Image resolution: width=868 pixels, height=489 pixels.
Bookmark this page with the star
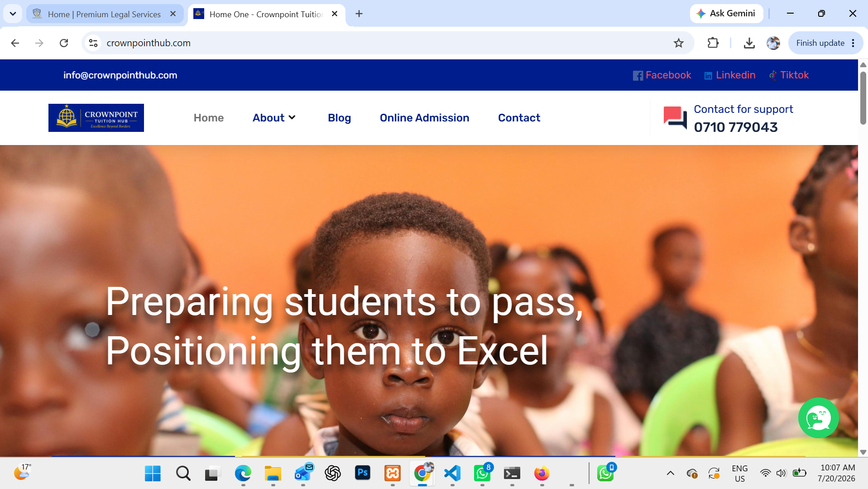(678, 43)
